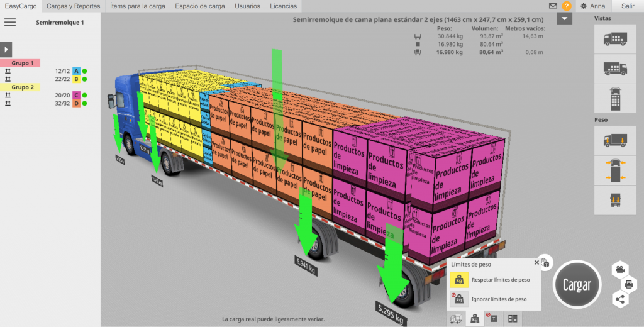Select the top-down truck view

pos(615,99)
